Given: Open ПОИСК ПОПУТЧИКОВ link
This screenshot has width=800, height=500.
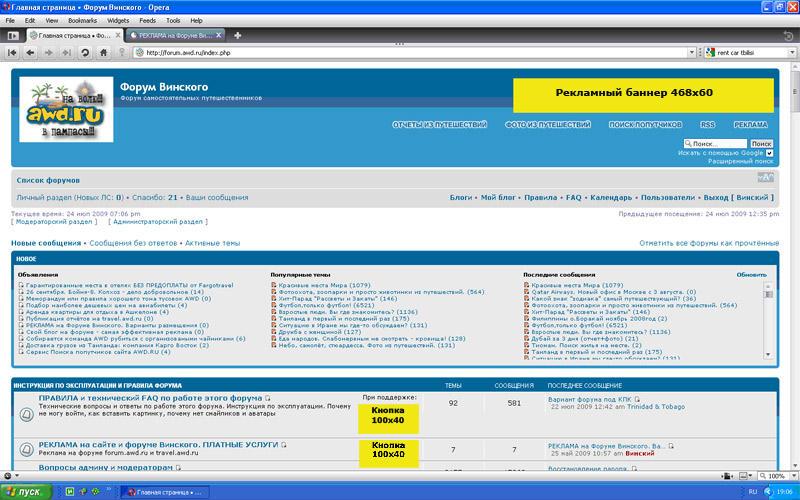Looking at the screenshot, I should (x=645, y=124).
